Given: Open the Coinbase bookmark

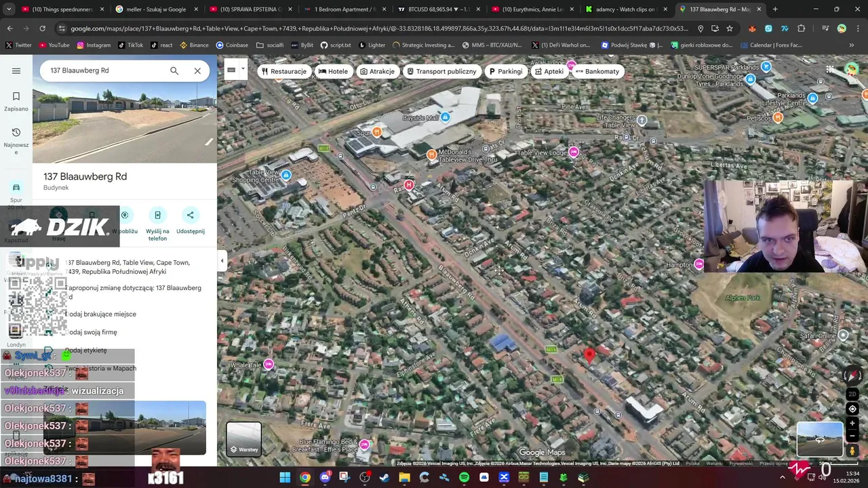Looking at the screenshot, I should tap(232, 45).
